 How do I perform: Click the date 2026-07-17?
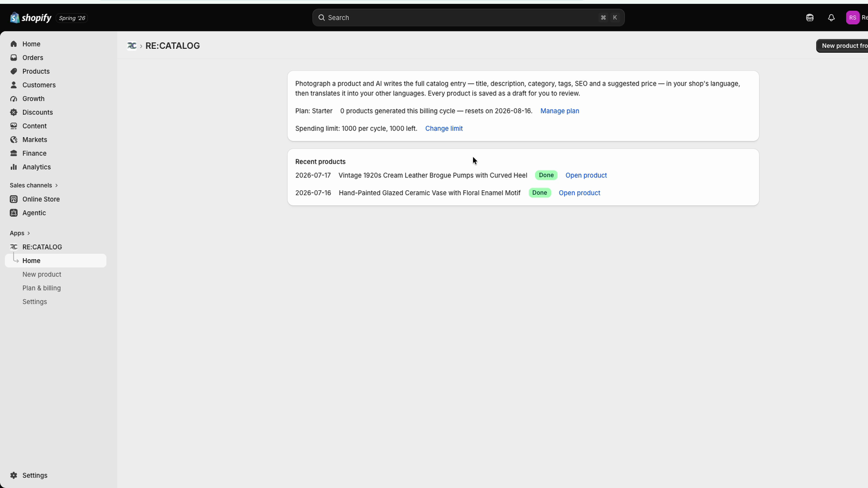[x=313, y=175]
